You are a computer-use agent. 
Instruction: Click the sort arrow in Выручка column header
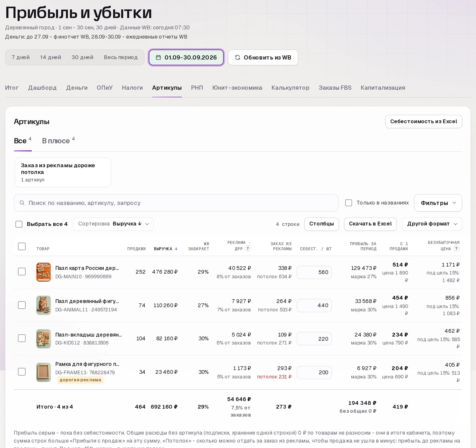(176, 249)
